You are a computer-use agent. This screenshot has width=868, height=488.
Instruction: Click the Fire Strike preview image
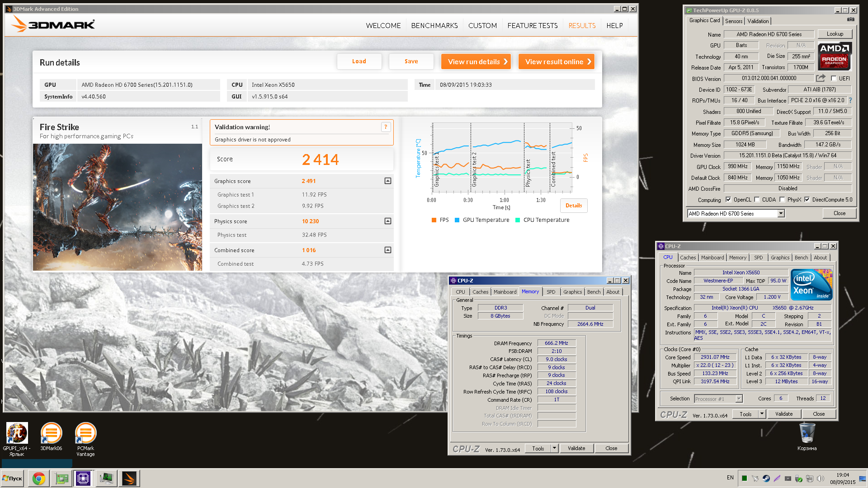coord(118,207)
